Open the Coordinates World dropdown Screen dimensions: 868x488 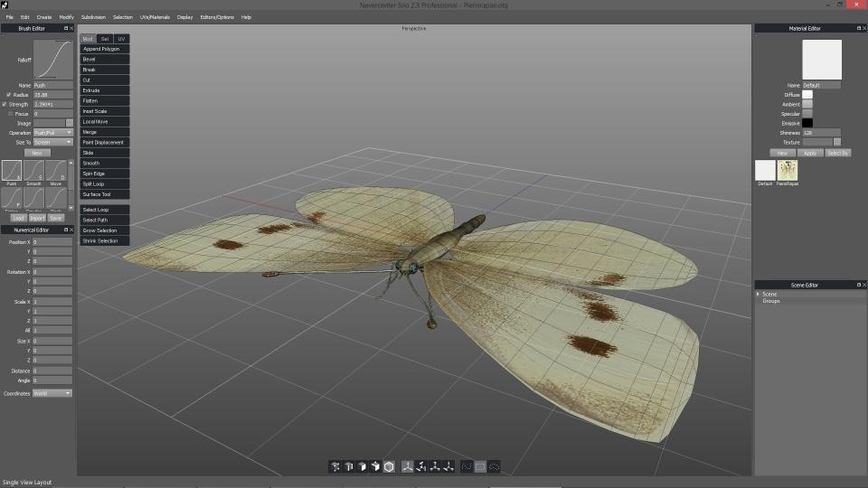pyautogui.click(x=52, y=393)
